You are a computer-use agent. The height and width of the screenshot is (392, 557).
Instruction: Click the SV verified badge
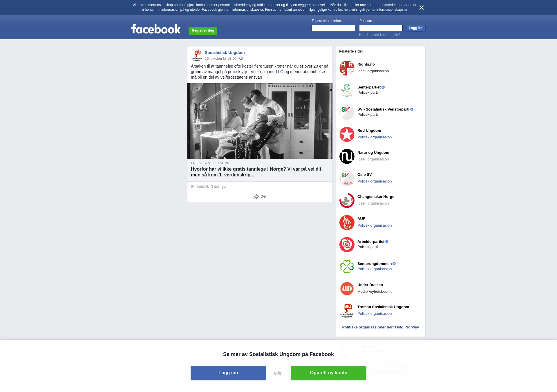(x=412, y=109)
